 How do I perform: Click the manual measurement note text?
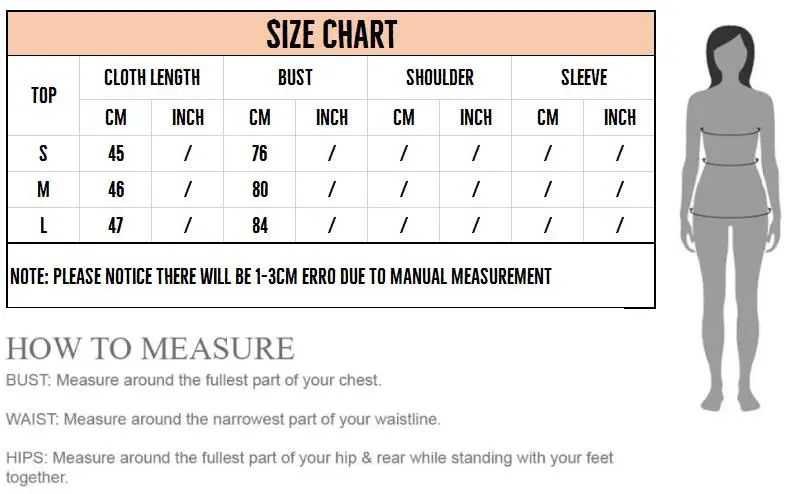coord(281,276)
